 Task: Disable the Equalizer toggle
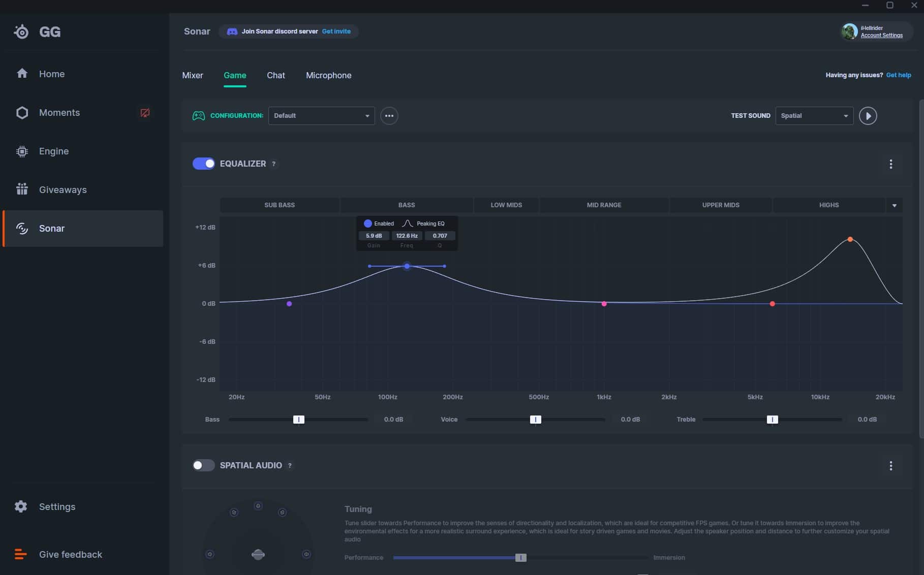pyautogui.click(x=203, y=164)
